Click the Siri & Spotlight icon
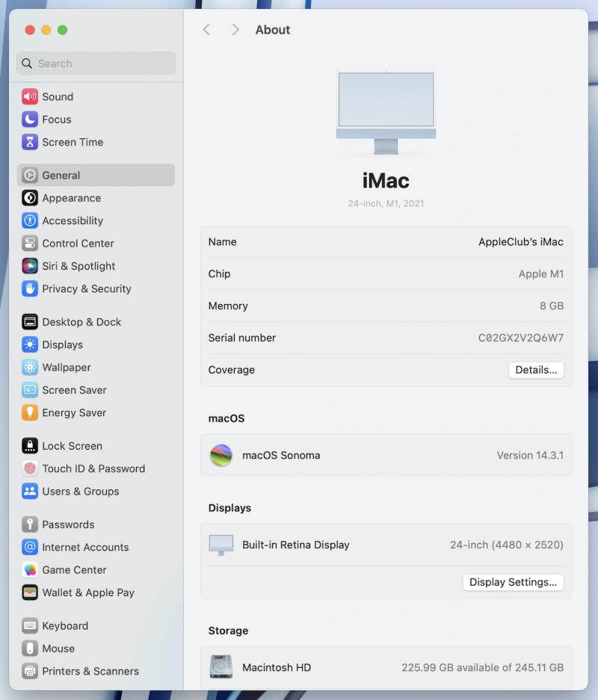The image size is (598, 700). [x=30, y=266]
